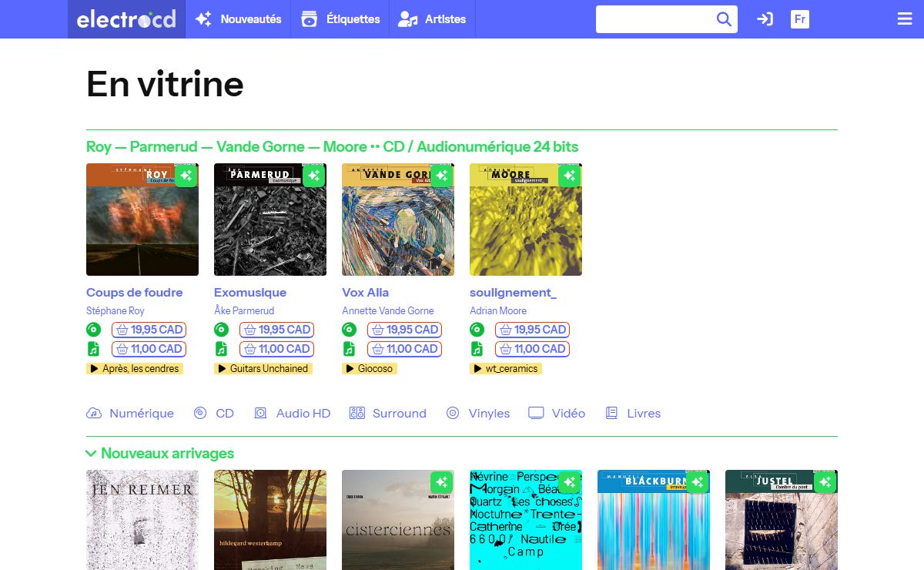Visit artist Stéphane Roy
The width and height of the screenshot is (924, 570).
pos(115,310)
